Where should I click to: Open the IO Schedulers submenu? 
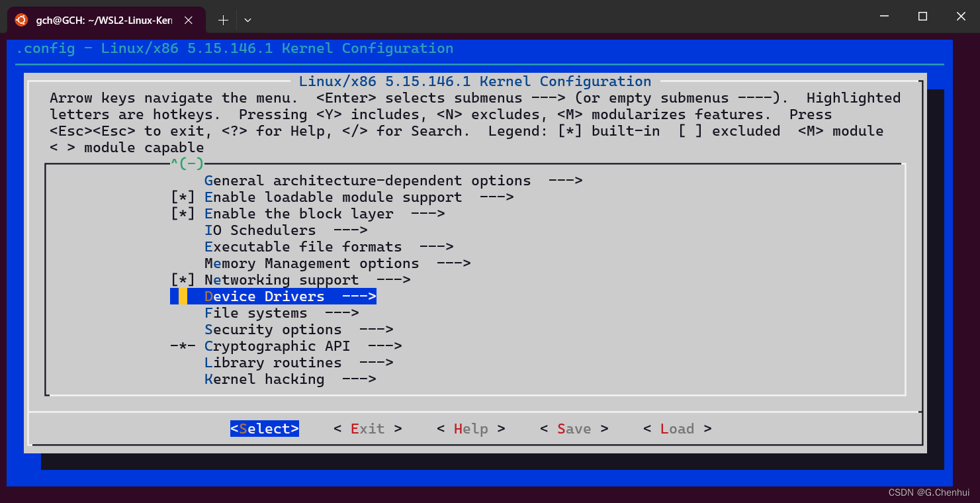click(x=286, y=230)
